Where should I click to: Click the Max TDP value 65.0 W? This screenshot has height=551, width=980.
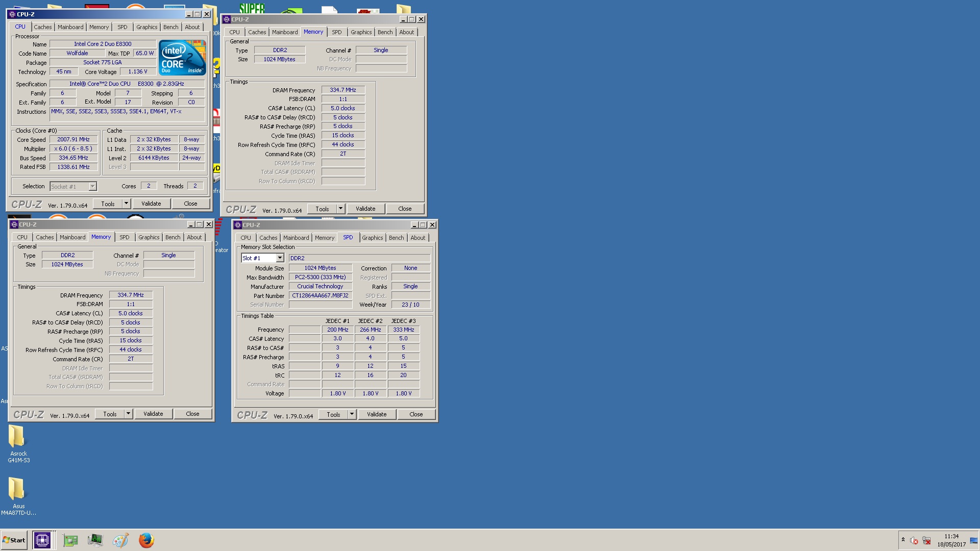[144, 53]
